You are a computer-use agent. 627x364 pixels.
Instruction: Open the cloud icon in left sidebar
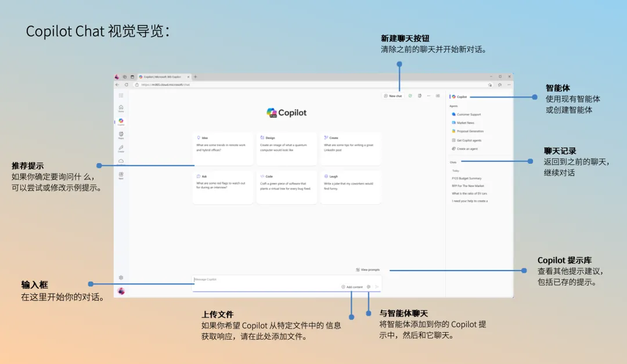[x=121, y=161]
